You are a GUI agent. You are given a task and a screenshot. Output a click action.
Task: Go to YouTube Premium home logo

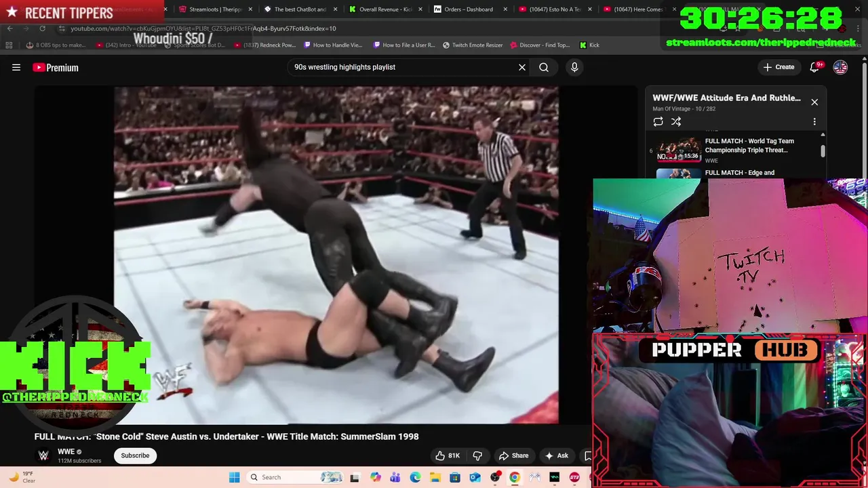tap(56, 67)
